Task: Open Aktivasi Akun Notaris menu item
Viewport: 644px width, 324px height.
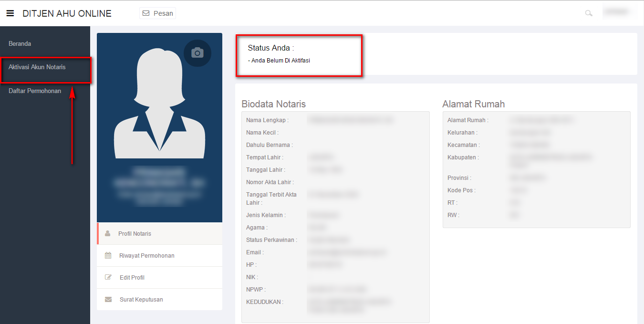Action: [x=37, y=67]
